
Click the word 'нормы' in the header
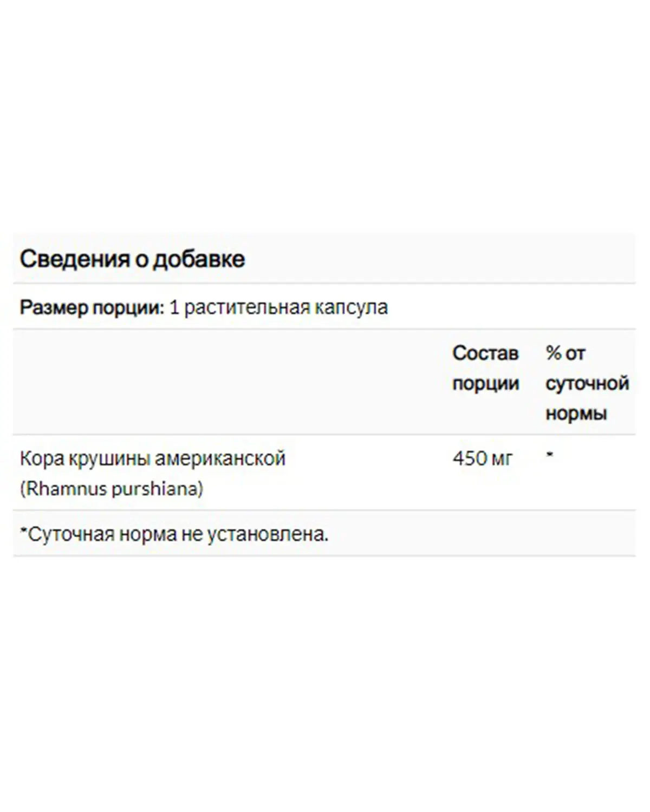tap(576, 414)
